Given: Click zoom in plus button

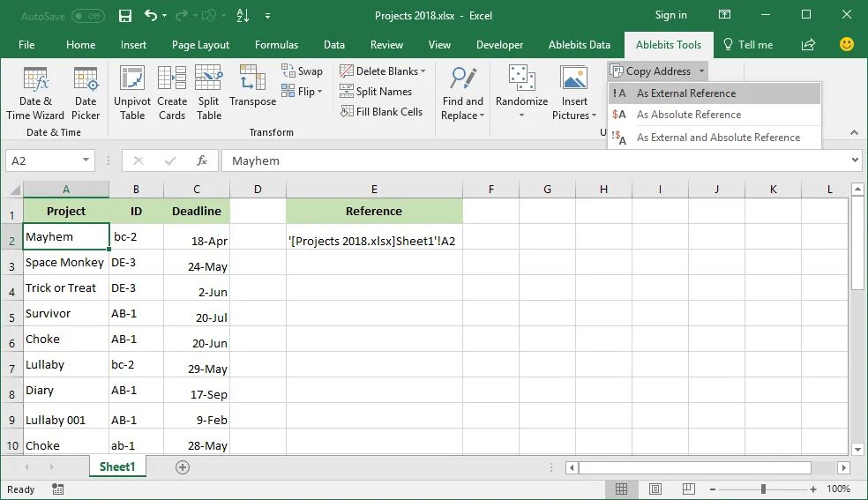Looking at the screenshot, I should pos(812,489).
